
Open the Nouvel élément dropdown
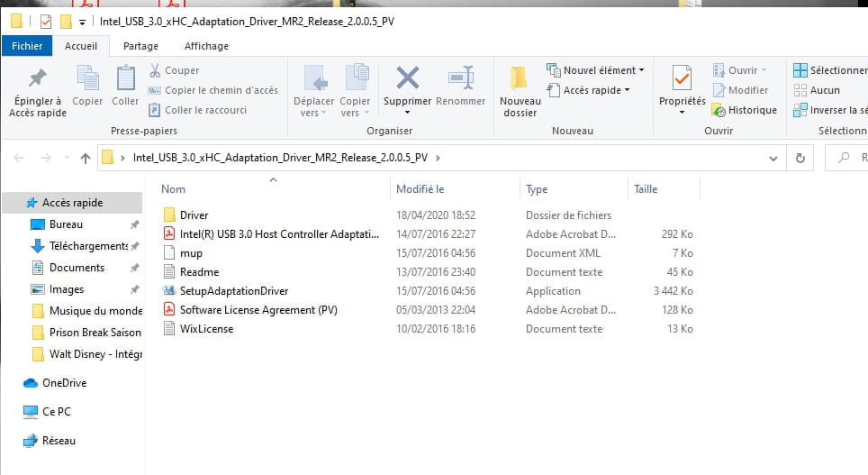click(x=596, y=70)
